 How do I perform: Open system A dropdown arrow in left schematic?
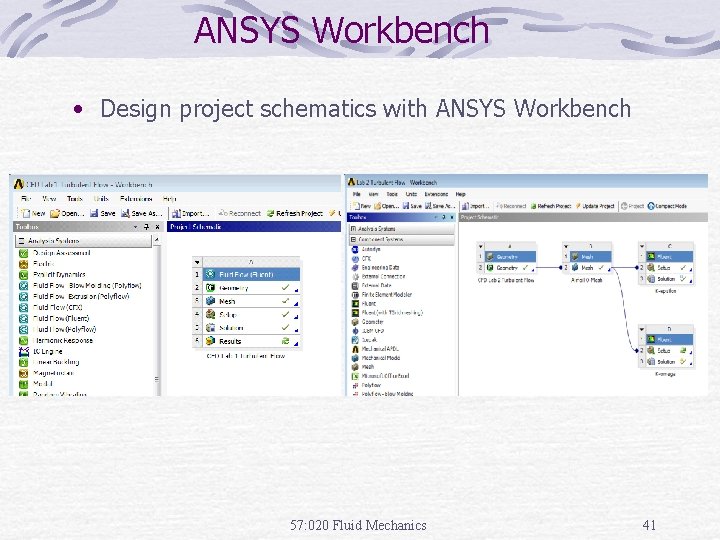tap(197, 262)
